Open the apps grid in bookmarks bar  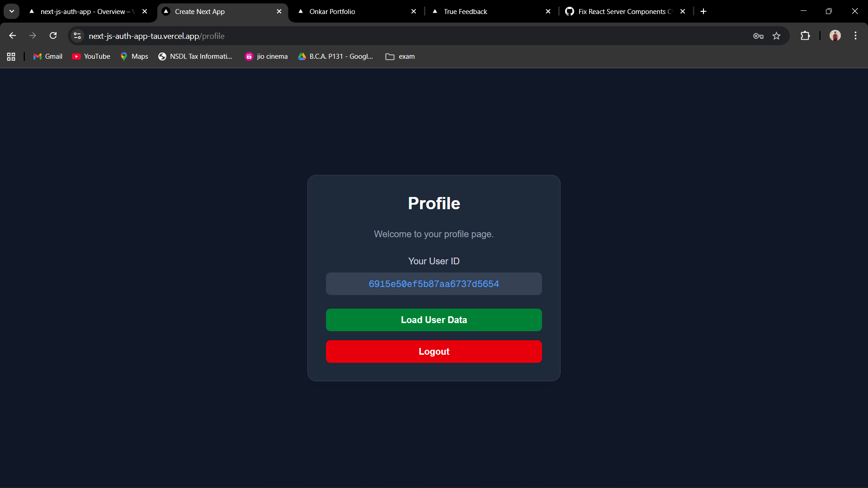(11, 56)
